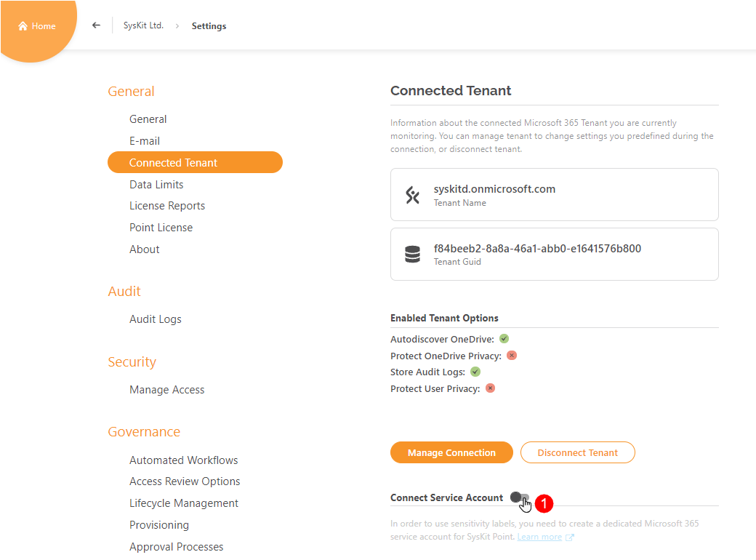Open the General settings page
Screen dimensions: 756x560
(148, 119)
